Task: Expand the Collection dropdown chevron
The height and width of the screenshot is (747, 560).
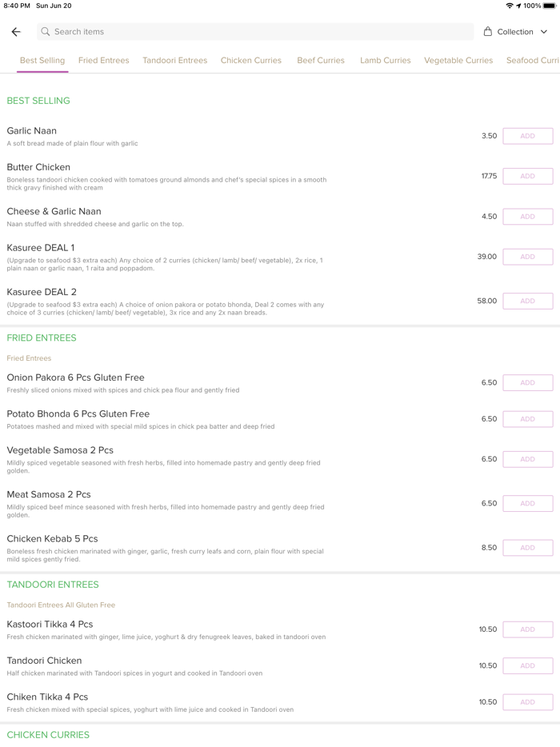Action: click(x=544, y=32)
